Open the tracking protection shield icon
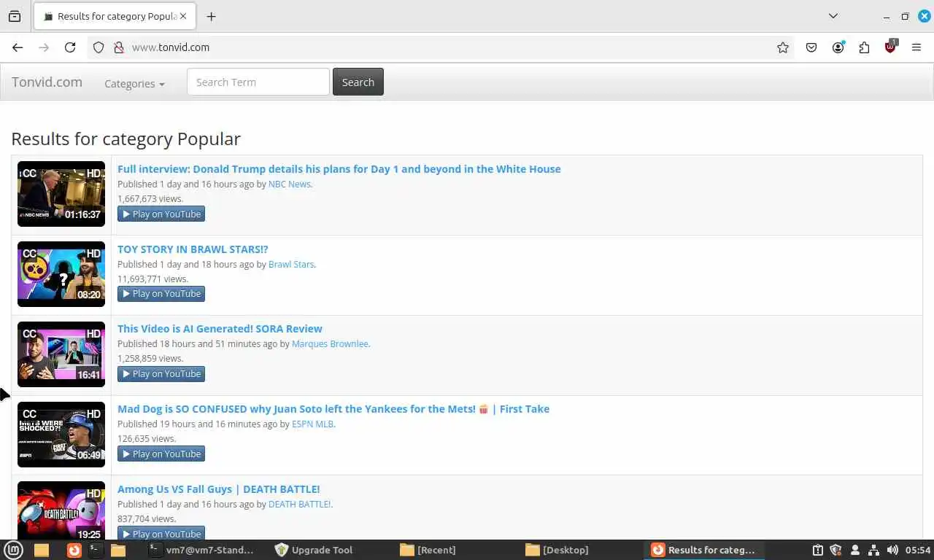The image size is (934, 560). coord(99,47)
